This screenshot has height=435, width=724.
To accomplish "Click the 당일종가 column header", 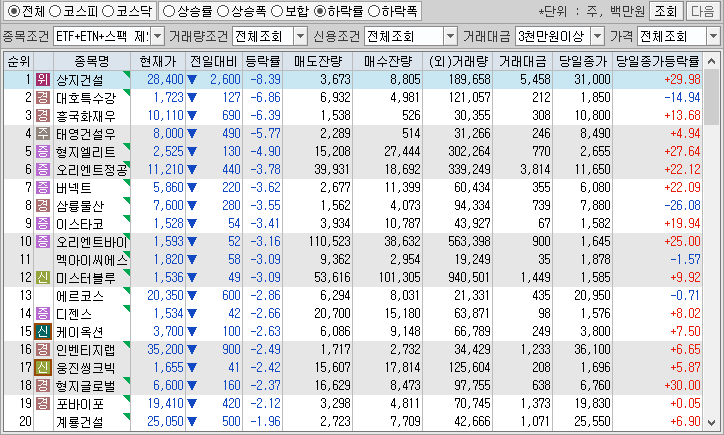I will coord(582,61).
